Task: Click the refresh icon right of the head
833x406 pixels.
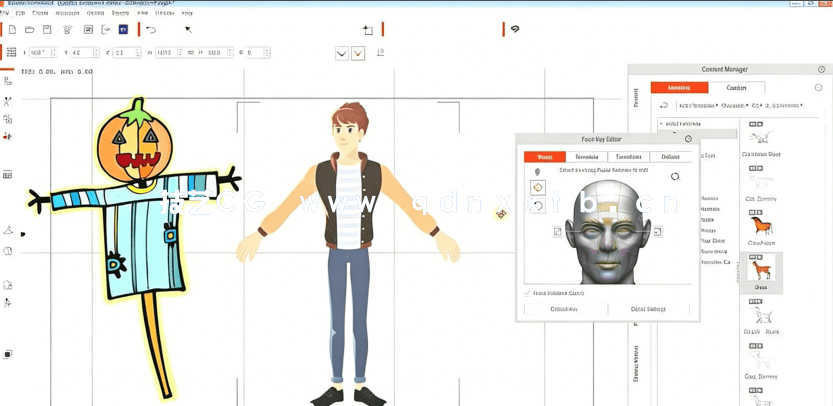Action: pyautogui.click(x=675, y=177)
